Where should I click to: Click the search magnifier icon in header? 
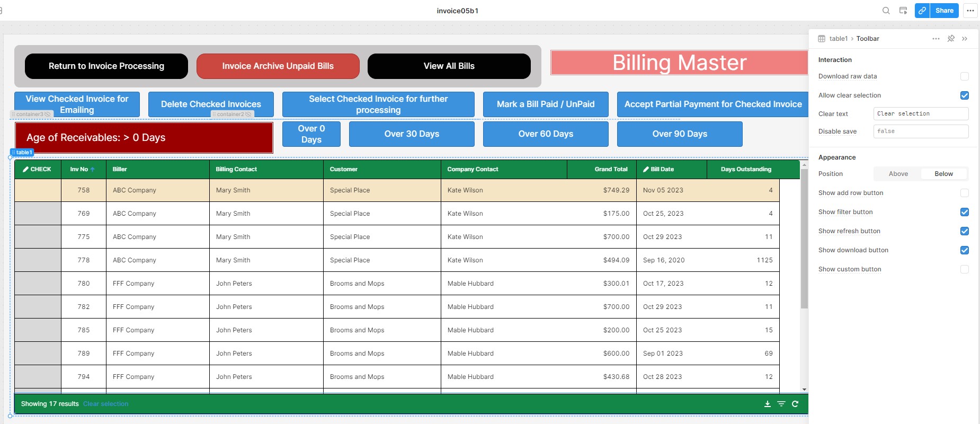point(886,11)
